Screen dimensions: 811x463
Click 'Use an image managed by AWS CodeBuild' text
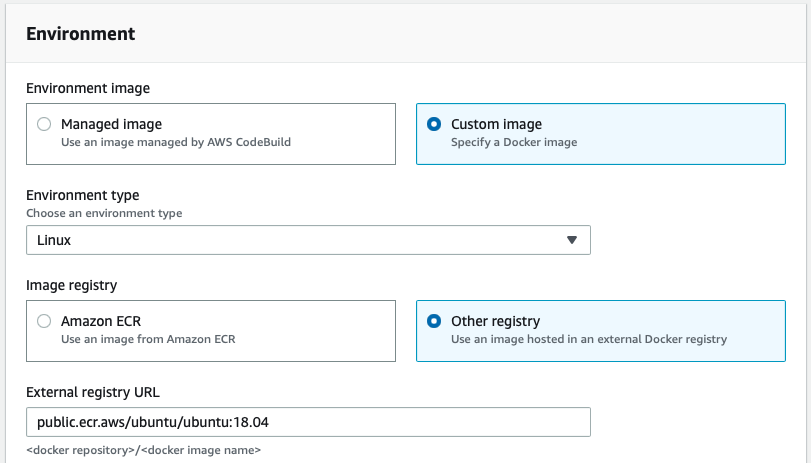(x=176, y=142)
